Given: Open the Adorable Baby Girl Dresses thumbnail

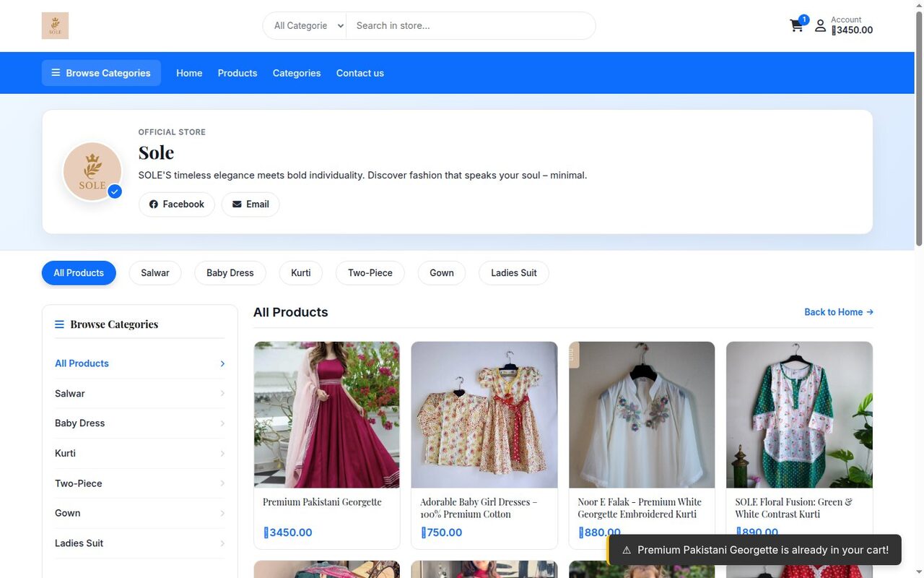Looking at the screenshot, I should pyautogui.click(x=484, y=415).
